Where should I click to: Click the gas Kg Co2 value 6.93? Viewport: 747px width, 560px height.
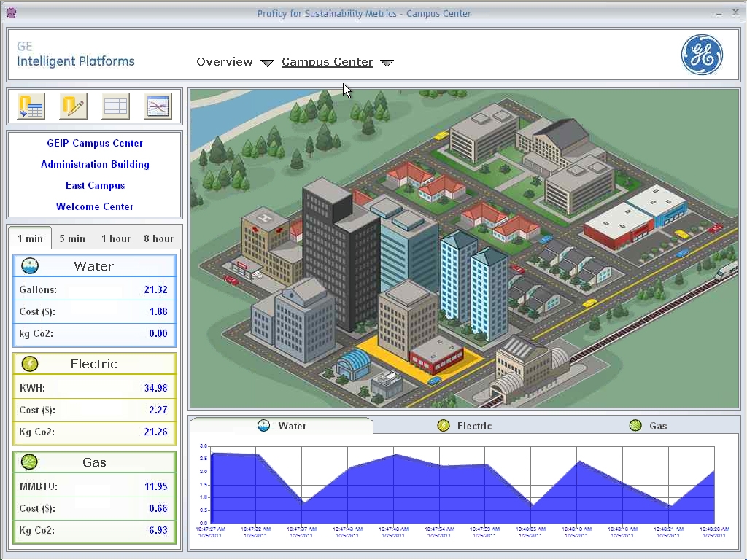(x=158, y=530)
